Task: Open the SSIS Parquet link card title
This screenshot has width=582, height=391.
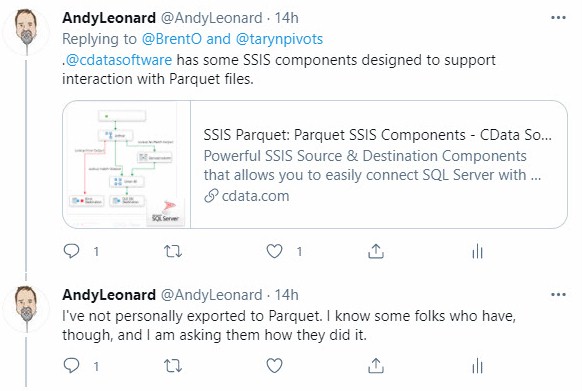Action: coord(377,135)
